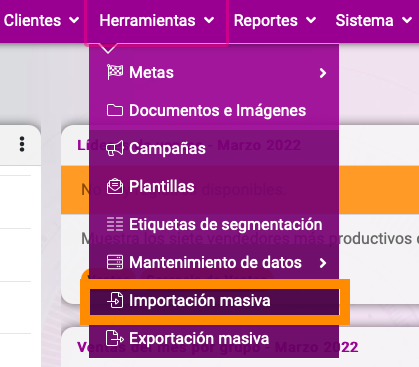Open Plantillas from the Herramientas menu
The height and width of the screenshot is (367, 419).
pos(214,186)
